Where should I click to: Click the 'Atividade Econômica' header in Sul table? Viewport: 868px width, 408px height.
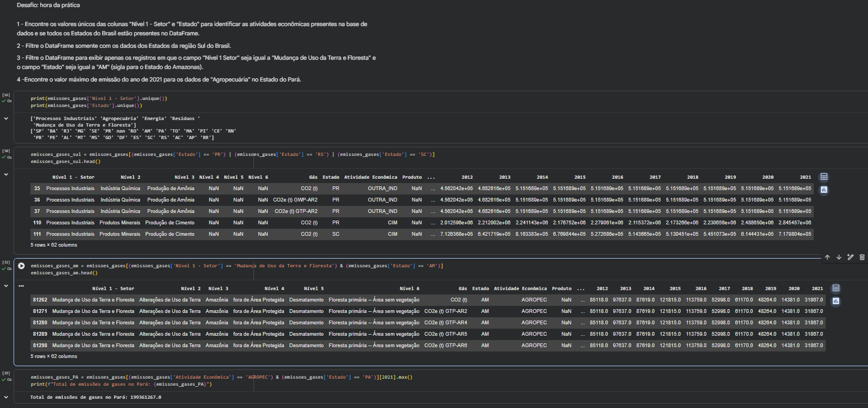coord(370,177)
